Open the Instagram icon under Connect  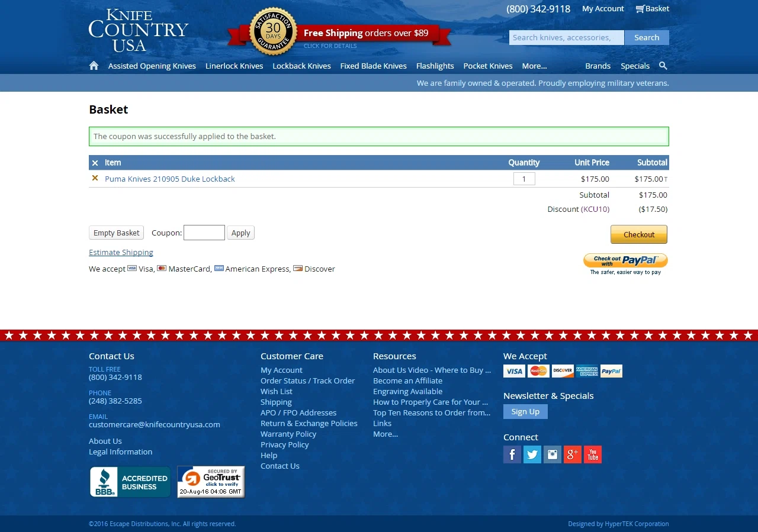pyautogui.click(x=553, y=454)
